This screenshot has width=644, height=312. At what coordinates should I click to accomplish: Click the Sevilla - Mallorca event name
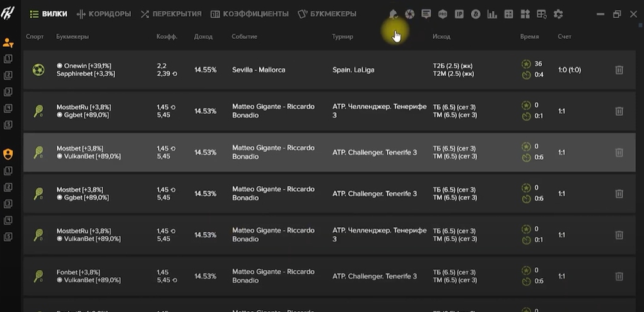[259, 70]
